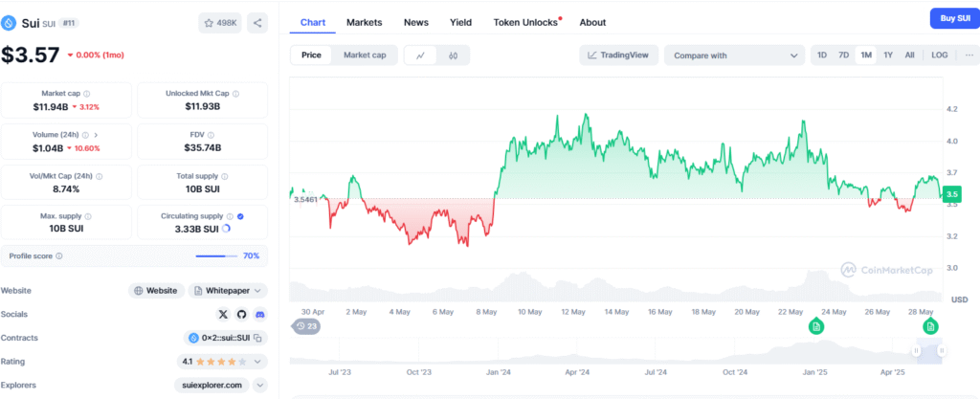Open the X (Twitter) social link
The image size is (980, 399).
point(223,314)
